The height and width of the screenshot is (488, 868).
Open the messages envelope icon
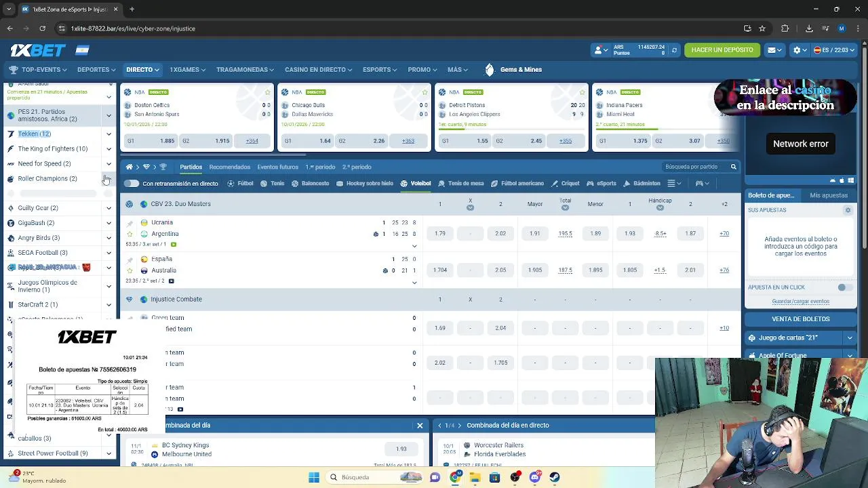coord(774,50)
